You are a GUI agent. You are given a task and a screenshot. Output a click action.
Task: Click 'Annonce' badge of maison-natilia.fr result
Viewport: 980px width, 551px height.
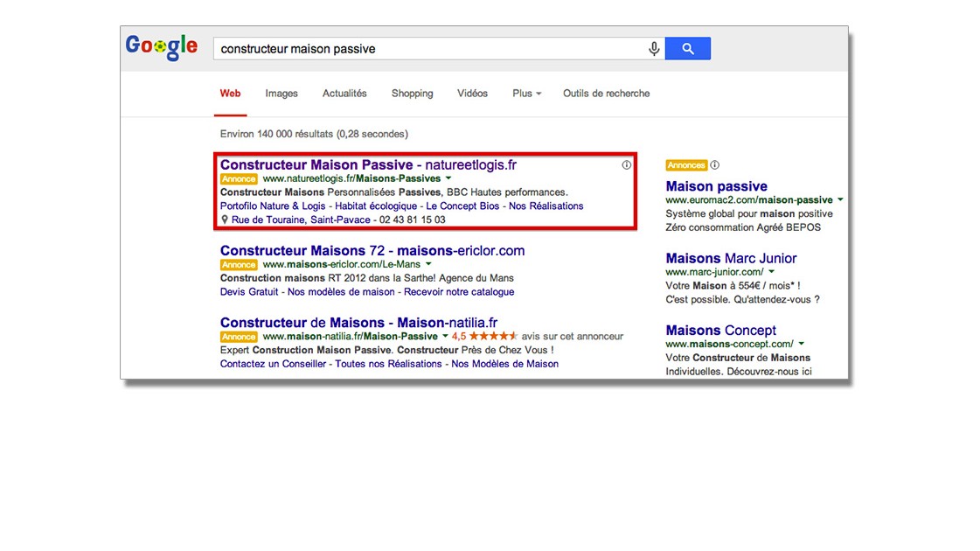pyautogui.click(x=239, y=337)
